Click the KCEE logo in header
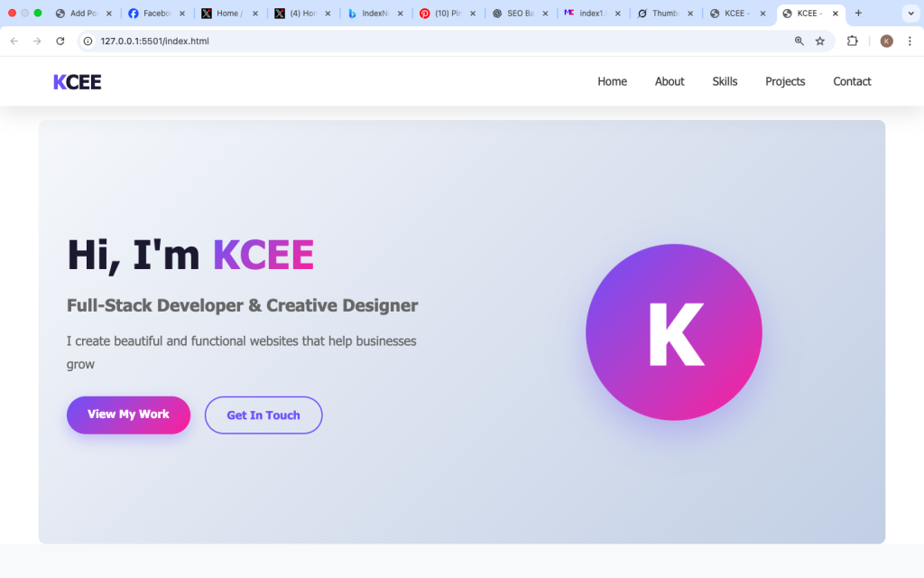924x578 pixels. 78,82
